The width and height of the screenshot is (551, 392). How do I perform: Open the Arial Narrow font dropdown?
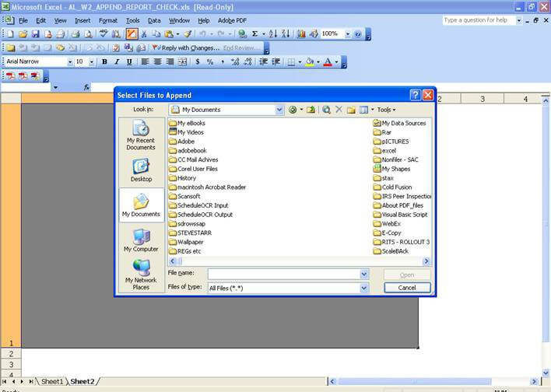pos(70,62)
